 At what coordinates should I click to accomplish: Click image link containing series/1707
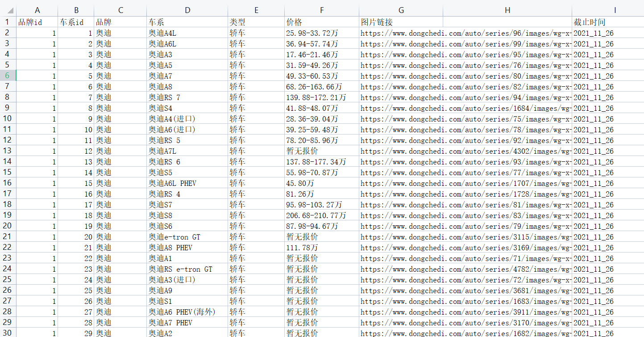point(465,183)
